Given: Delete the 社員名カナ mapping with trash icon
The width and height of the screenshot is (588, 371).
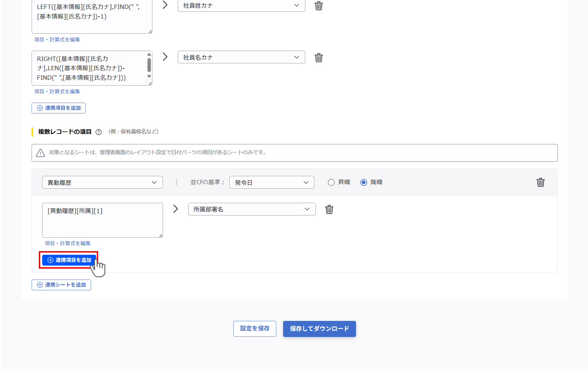Looking at the screenshot, I should tap(319, 57).
